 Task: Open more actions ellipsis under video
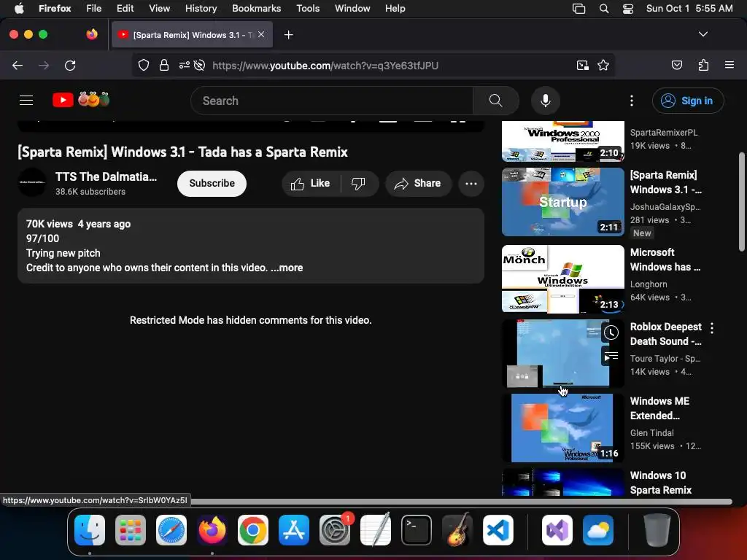tap(471, 183)
